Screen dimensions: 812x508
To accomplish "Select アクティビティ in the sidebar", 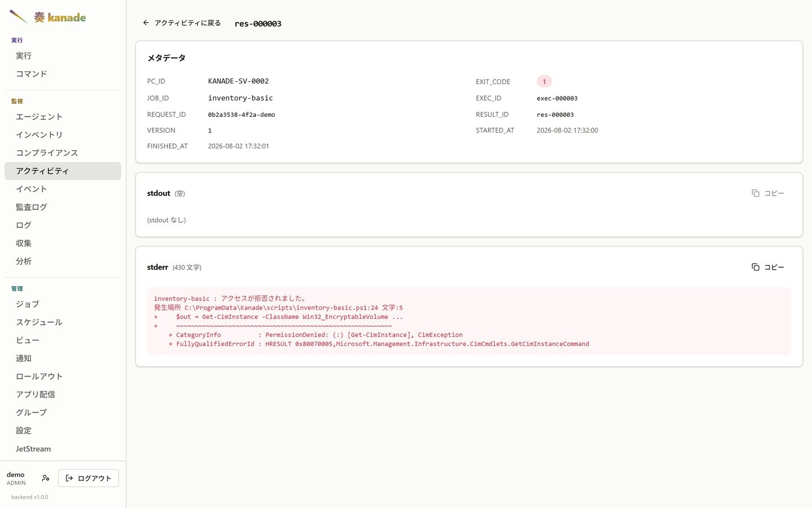I will pyautogui.click(x=63, y=171).
